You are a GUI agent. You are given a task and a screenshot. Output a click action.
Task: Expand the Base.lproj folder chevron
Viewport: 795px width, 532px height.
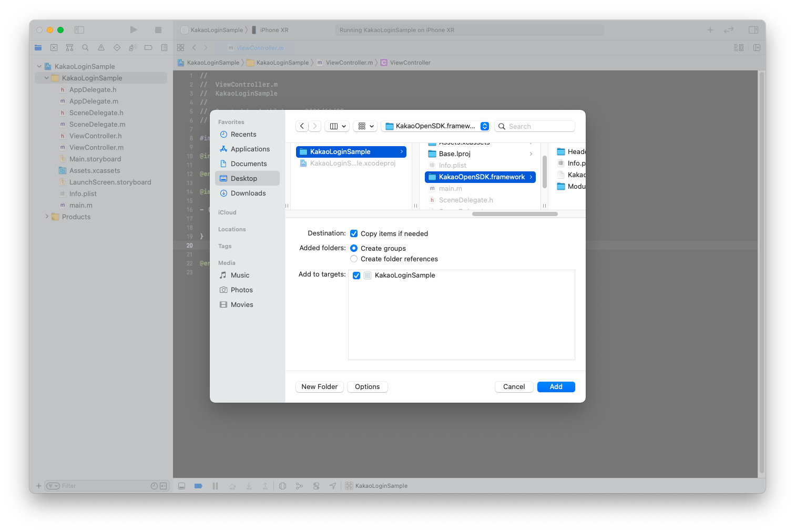coord(531,154)
